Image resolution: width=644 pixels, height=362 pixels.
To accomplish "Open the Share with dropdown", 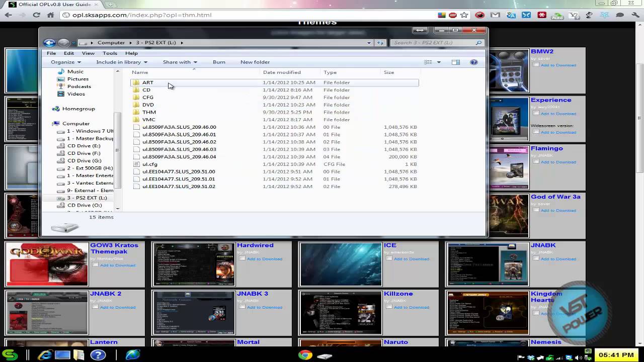I will coord(180,62).
